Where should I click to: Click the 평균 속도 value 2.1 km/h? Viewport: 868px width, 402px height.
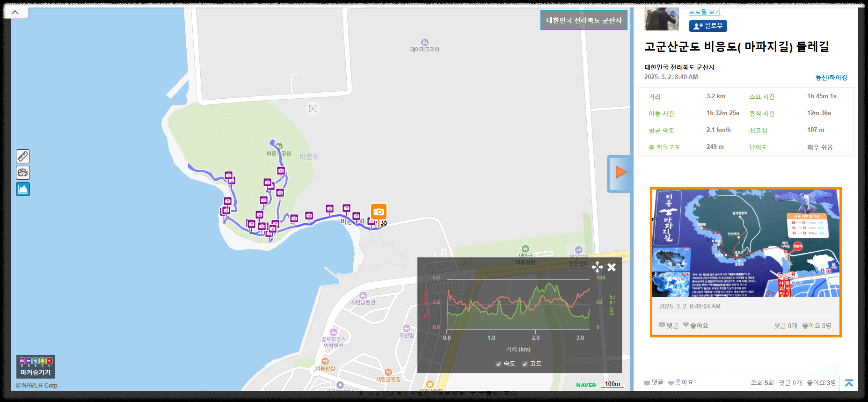(719, 130)
